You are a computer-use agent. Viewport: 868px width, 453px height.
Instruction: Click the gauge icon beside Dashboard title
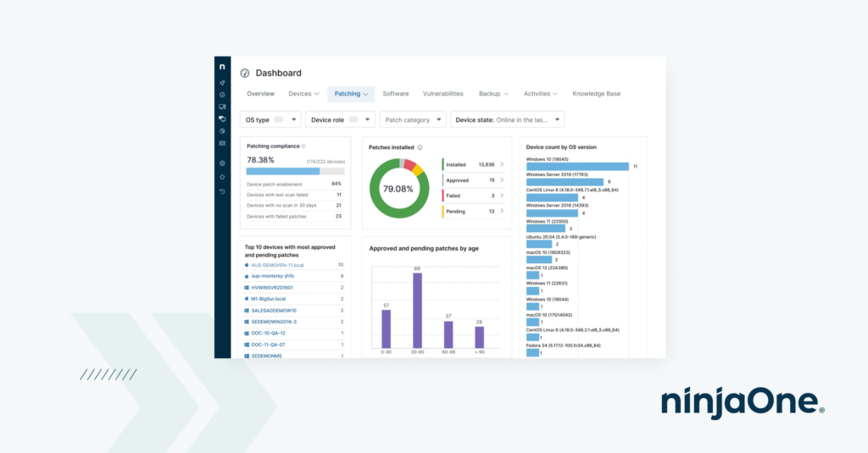[x=245, y=73]
